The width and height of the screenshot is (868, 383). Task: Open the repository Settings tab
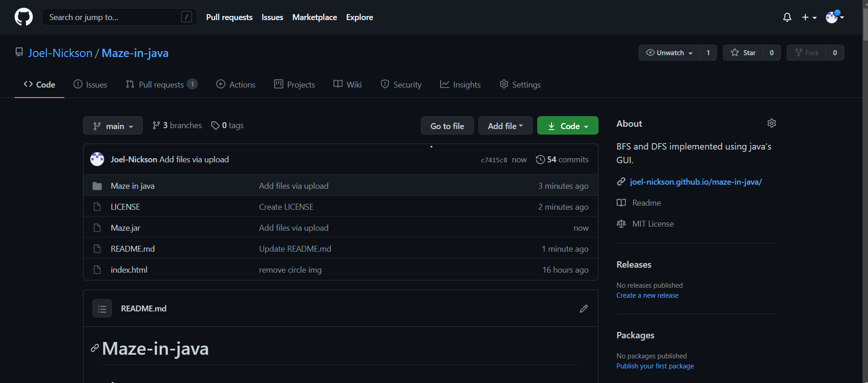[x=520, y=84]
